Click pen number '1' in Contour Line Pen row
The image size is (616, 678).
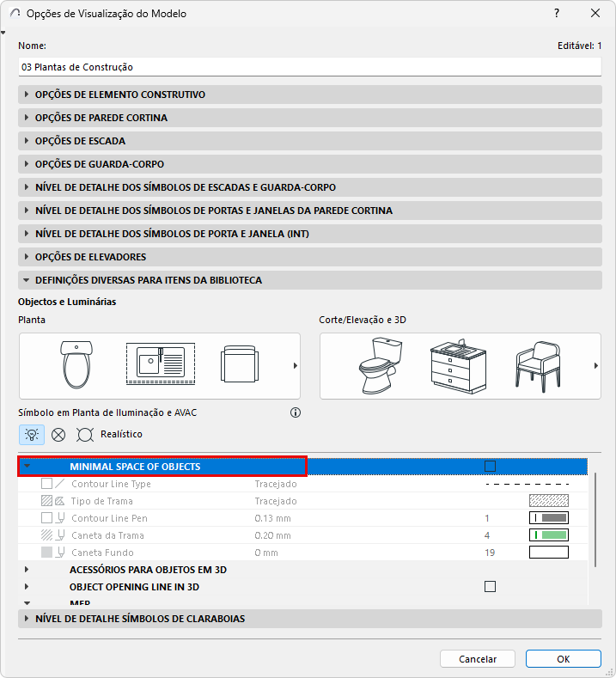487,518
